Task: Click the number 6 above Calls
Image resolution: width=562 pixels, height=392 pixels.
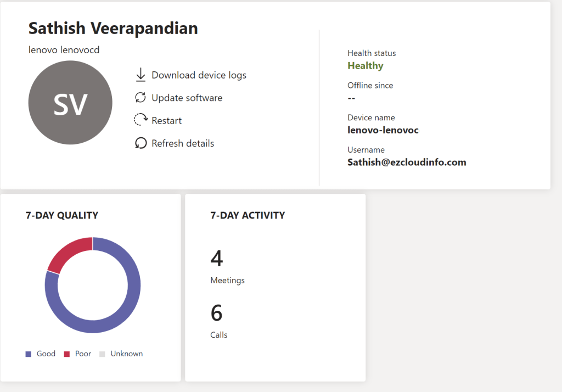Action: coord(217,313)
